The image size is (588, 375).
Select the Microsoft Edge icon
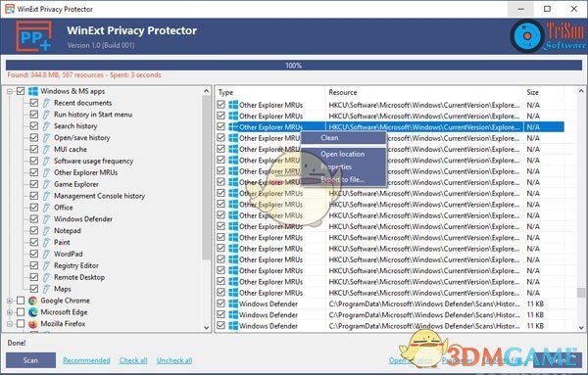point(33,312)
